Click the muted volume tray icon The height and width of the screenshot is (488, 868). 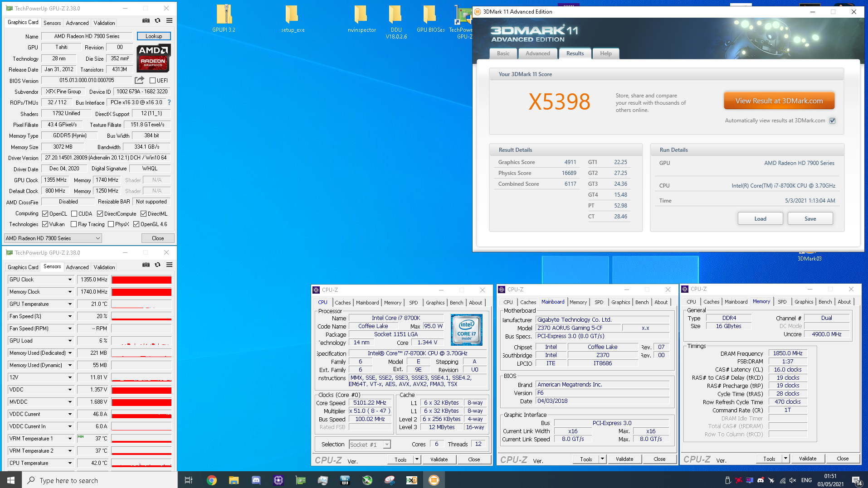coord(793,480)
